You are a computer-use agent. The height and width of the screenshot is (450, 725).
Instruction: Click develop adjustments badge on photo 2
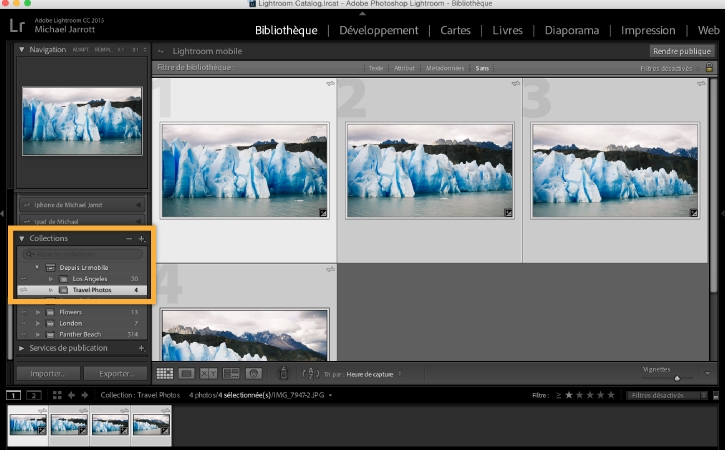pos(508,213)
